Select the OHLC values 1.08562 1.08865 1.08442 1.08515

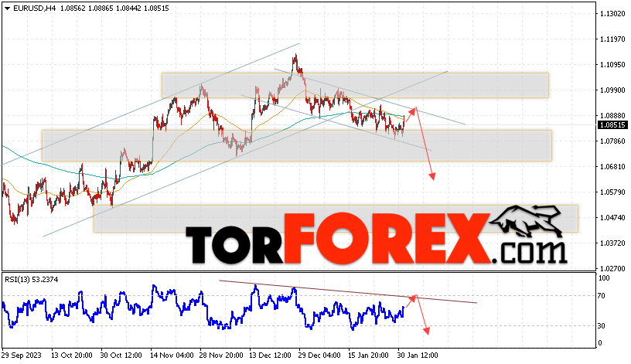coord(114,8)
